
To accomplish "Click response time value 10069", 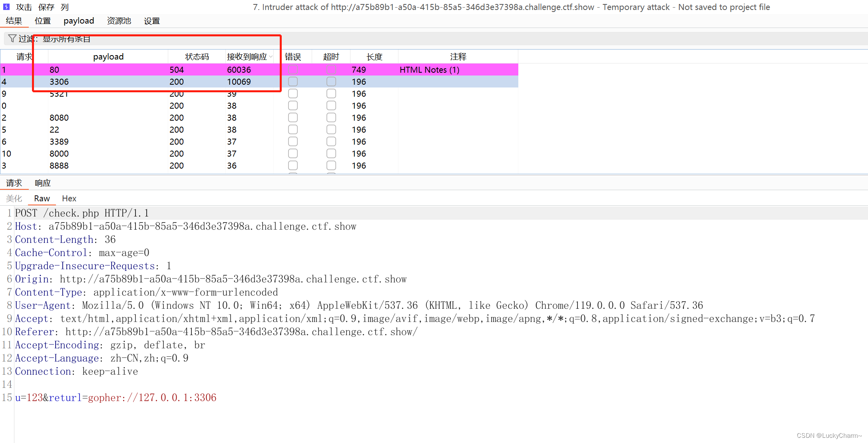I will point(239,81).
